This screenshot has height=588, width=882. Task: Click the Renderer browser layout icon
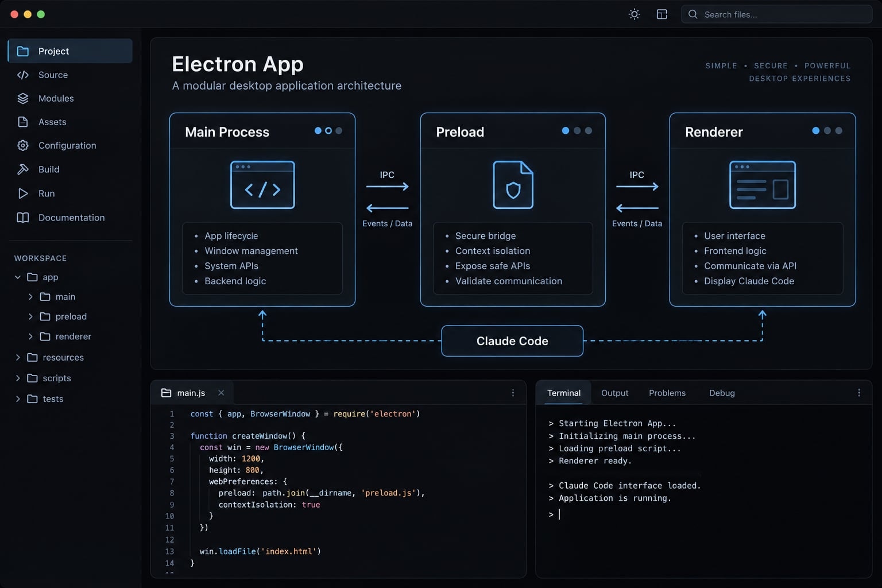[x=763, y=185]
